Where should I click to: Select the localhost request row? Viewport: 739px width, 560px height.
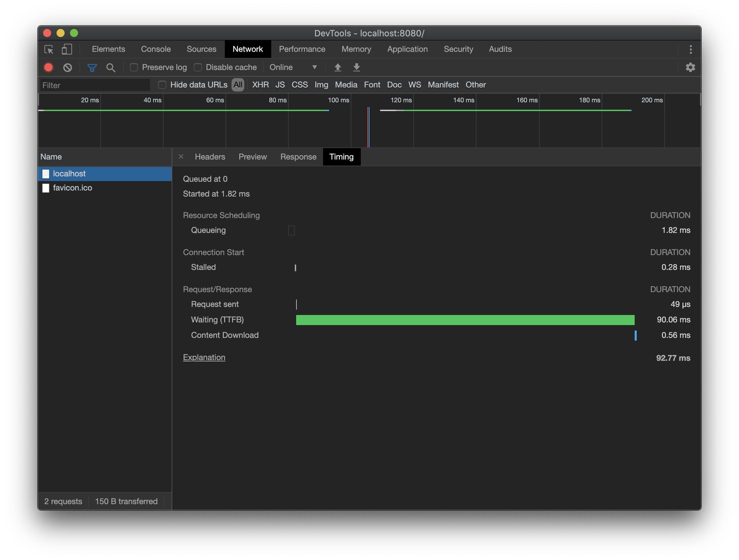pos(105,174)
